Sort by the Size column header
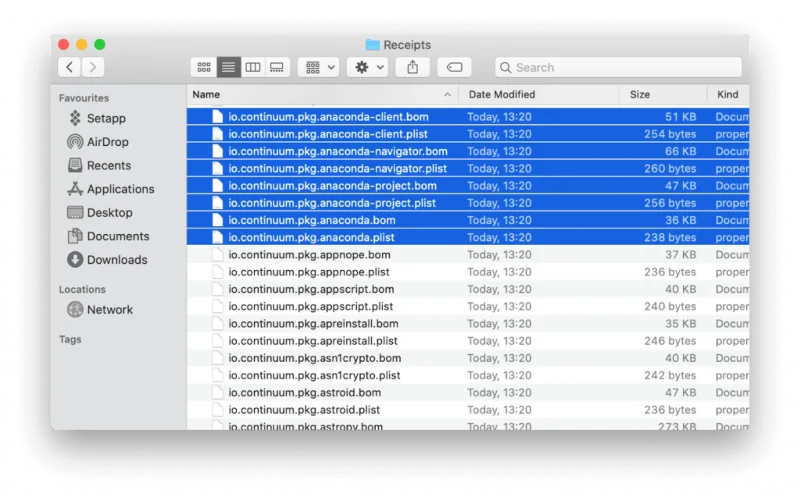The height and width of the screenshot is (497, 800). (x=639, y=94)
